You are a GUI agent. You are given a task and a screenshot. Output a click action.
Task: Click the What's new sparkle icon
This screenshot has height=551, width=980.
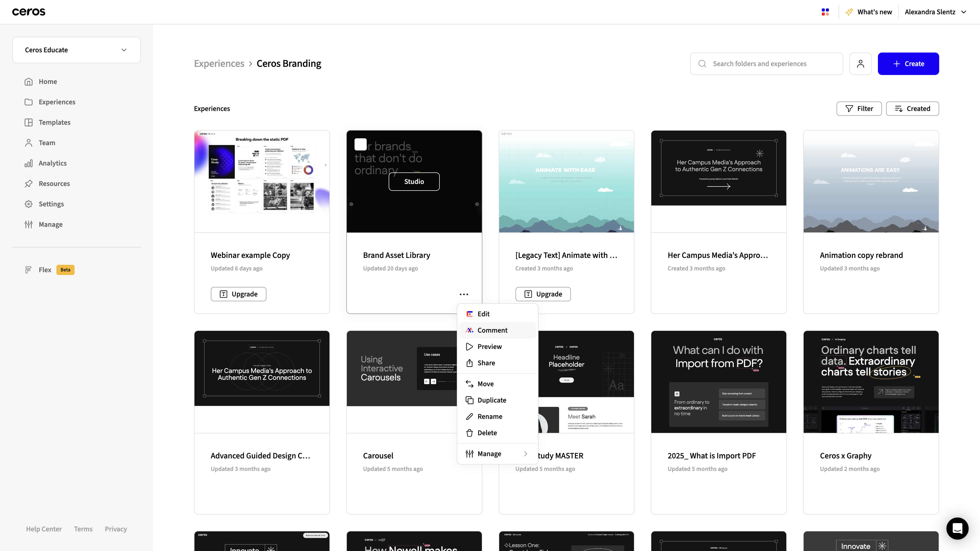coord(849,12)
